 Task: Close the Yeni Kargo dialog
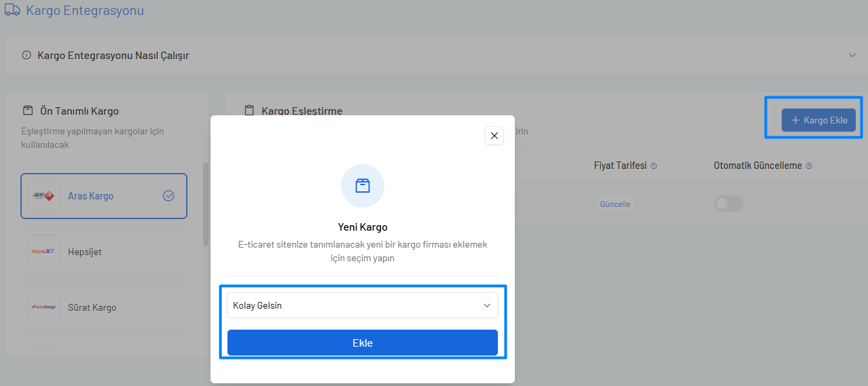coord(494,136)
